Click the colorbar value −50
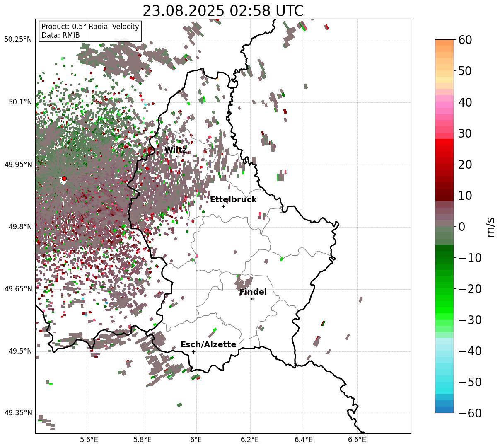Screen dimensions: 500x448 point(470,382)
